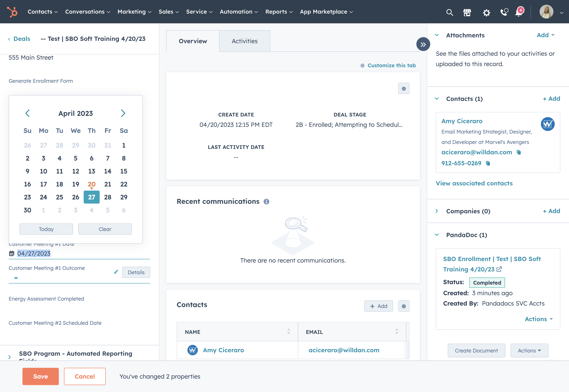This screenshot has height=392, width=569.
Task: Open View associated contacts link
Action: tap(474, 183)
